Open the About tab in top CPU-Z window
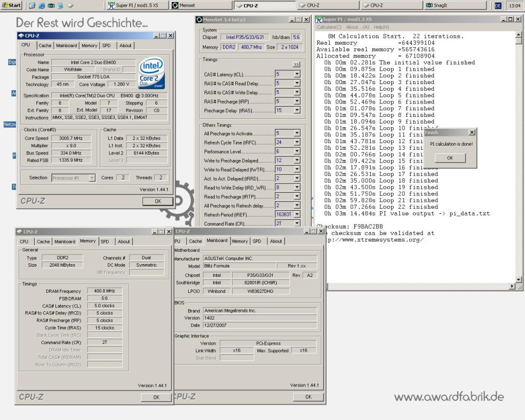The image size is (525, 420). [125, 46]
